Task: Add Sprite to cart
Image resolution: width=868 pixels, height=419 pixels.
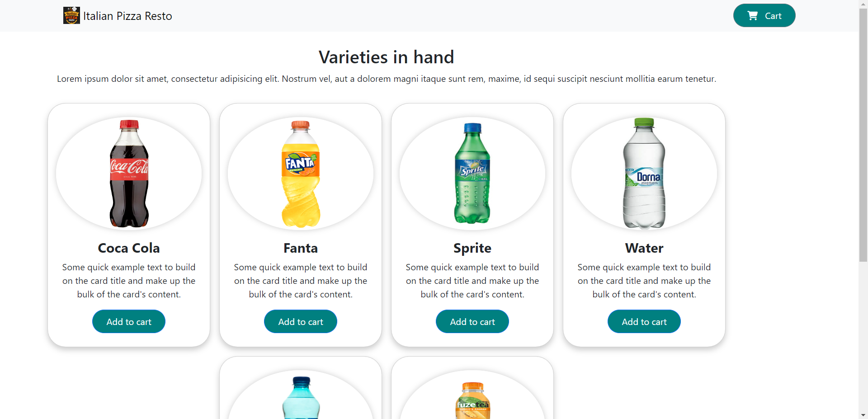Action: click(x=472, y=321)
